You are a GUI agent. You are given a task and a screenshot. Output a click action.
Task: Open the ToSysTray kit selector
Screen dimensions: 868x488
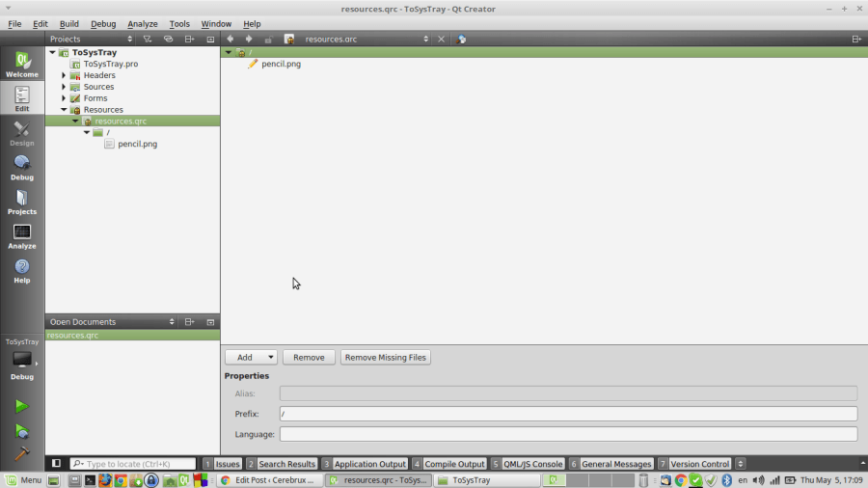(22, 360)
